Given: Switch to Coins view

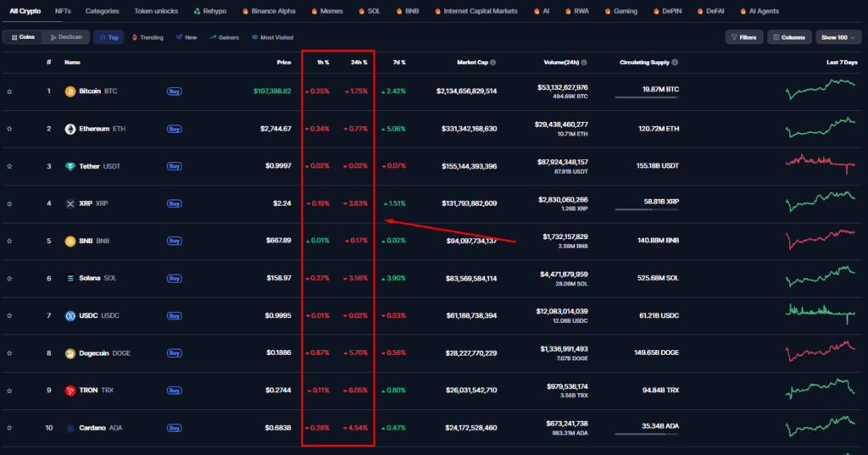Looking at the screenshot, I should [23, 37].
